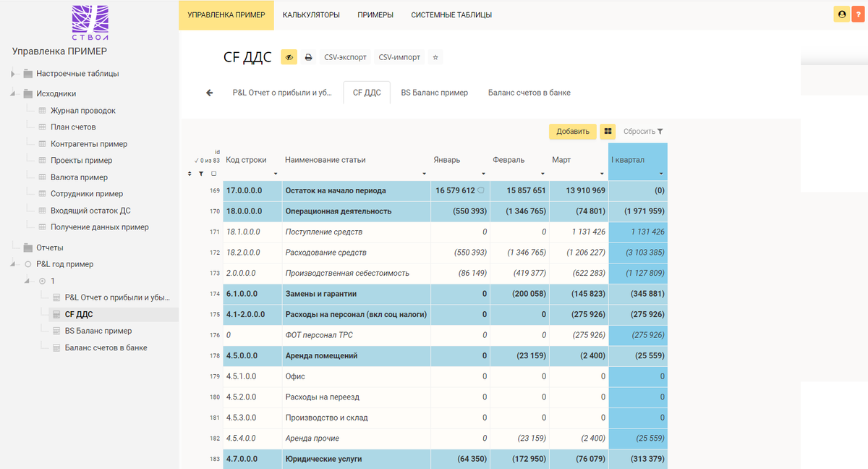Select the circle marker next to node 1
Screen dimensions: 868x469
point(42,281)
